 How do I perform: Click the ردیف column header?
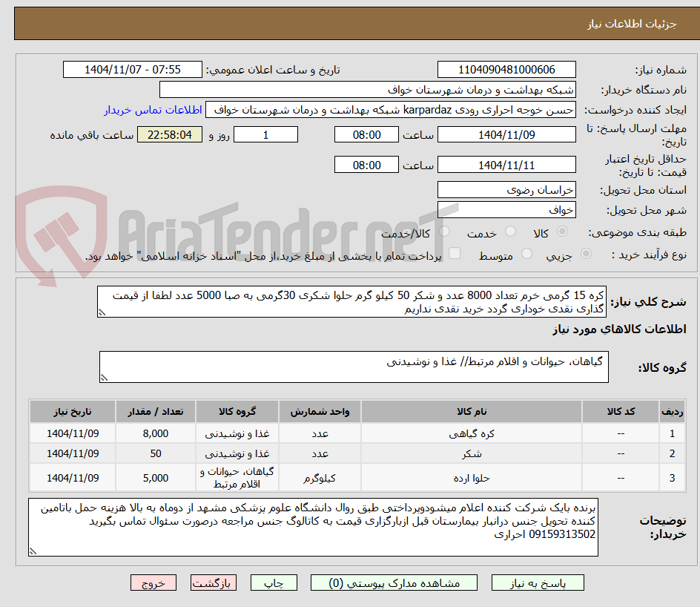click(x=673, y=411)
